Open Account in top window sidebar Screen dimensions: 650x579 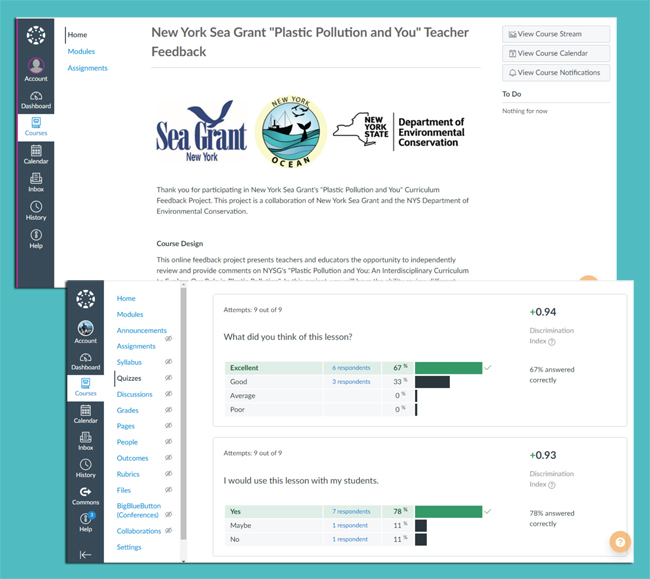point(36,70)
